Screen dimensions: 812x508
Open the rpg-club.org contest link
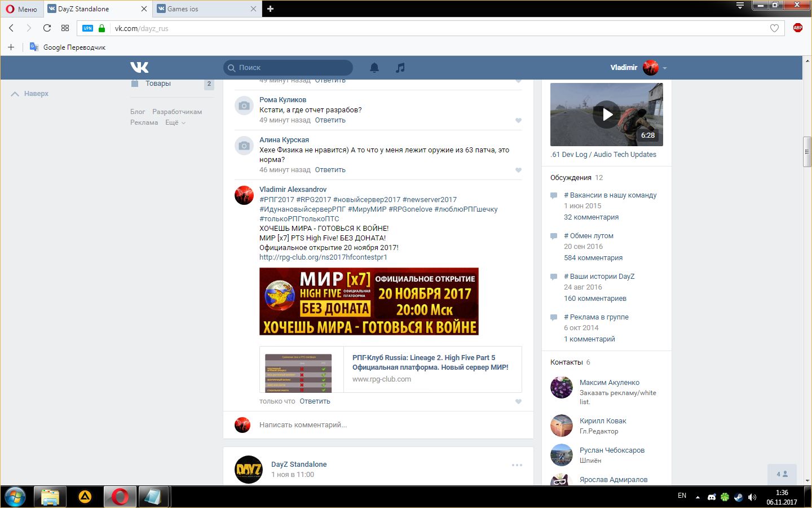(323, 257)
